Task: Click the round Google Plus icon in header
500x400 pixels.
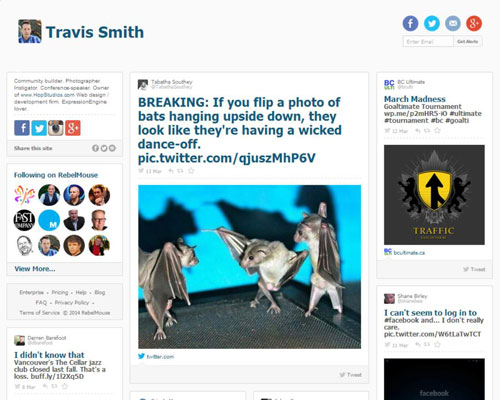Action: point(474,23)
